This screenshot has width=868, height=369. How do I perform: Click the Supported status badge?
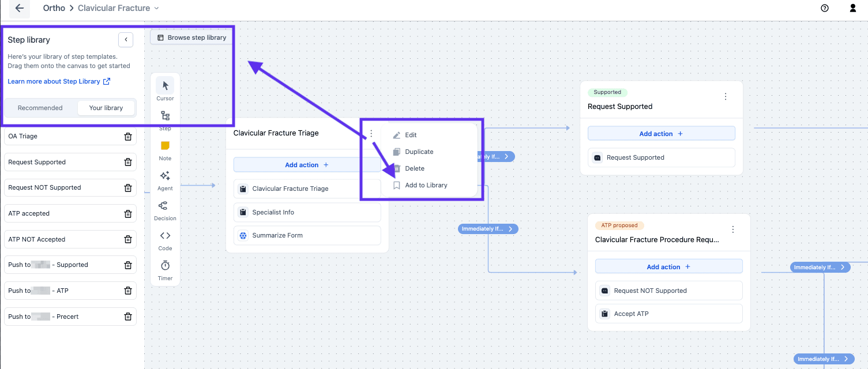point(607,92)
